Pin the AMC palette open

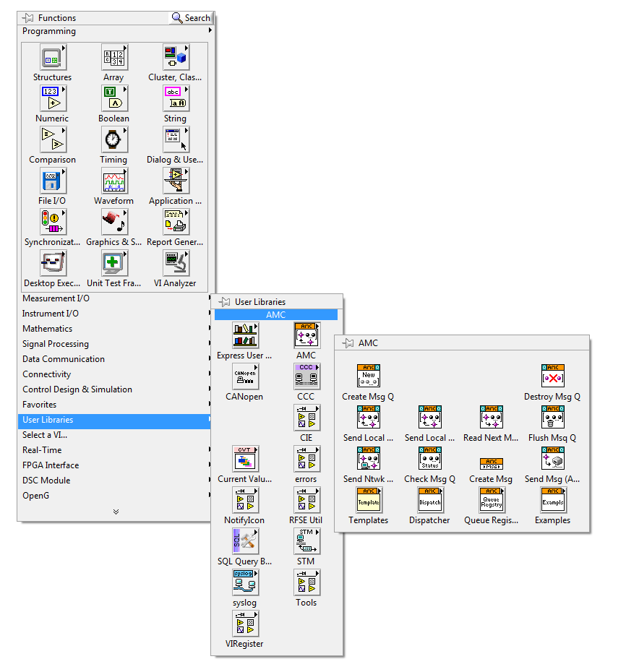coord(348,343)
